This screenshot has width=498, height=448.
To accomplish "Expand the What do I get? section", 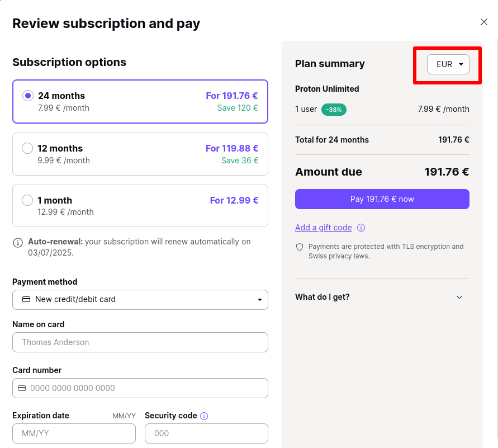I will coord(382,297).
